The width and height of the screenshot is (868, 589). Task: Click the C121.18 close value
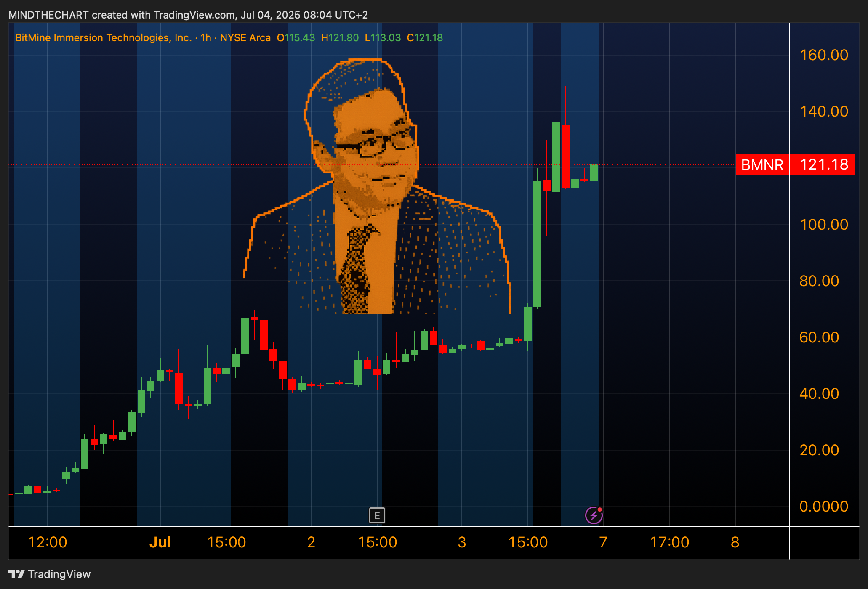425,37
